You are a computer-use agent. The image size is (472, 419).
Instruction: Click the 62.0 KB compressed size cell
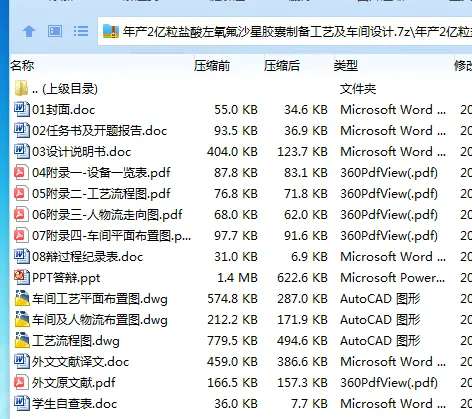point(306,215)
